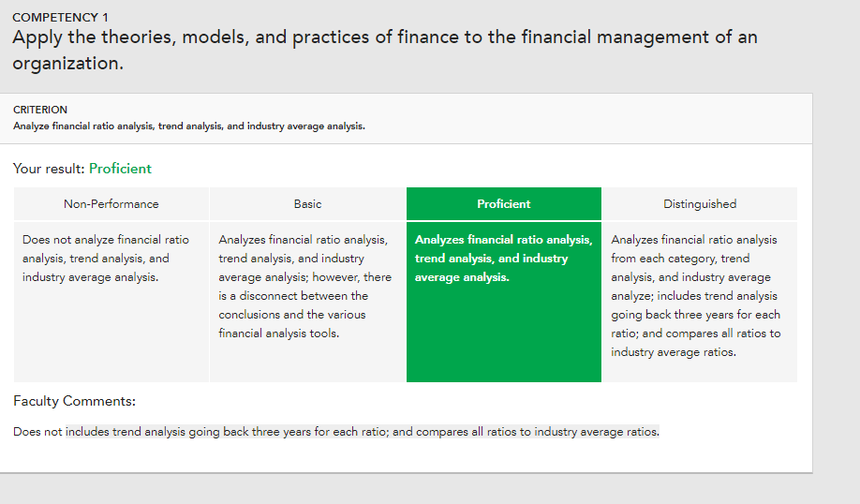Select the Proficient column header

pyautogui.click(x=503, y=204)
